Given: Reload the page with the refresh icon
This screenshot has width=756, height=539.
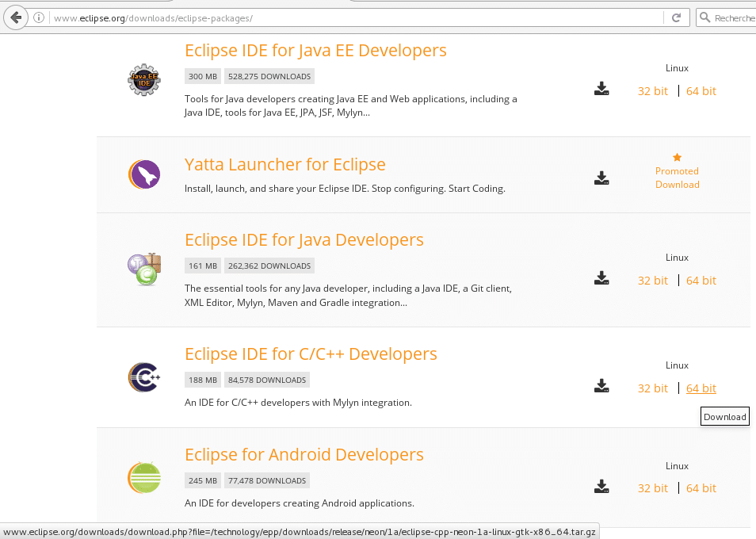Looking at the screenshot, I should pyautogui.click(x=677, y=18).
